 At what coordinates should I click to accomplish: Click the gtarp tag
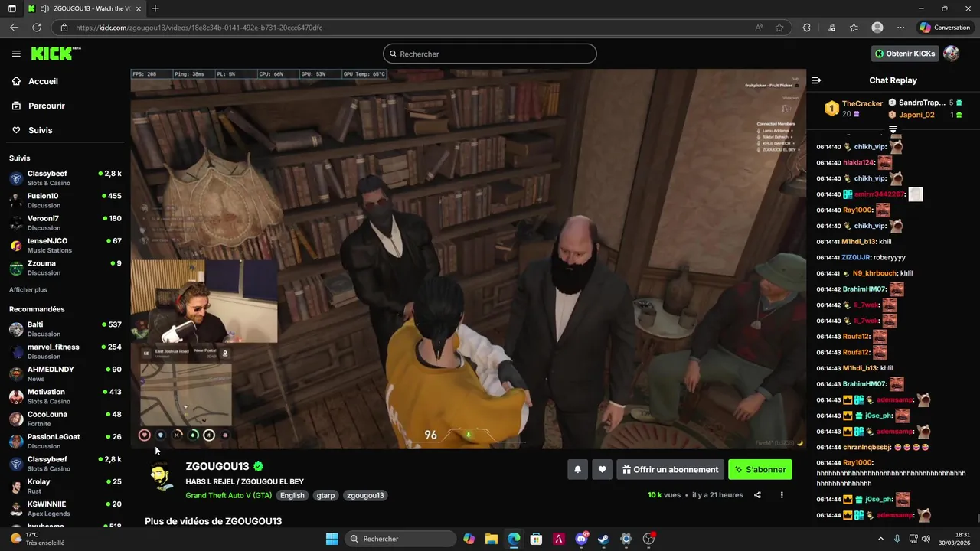coord(325,495)
